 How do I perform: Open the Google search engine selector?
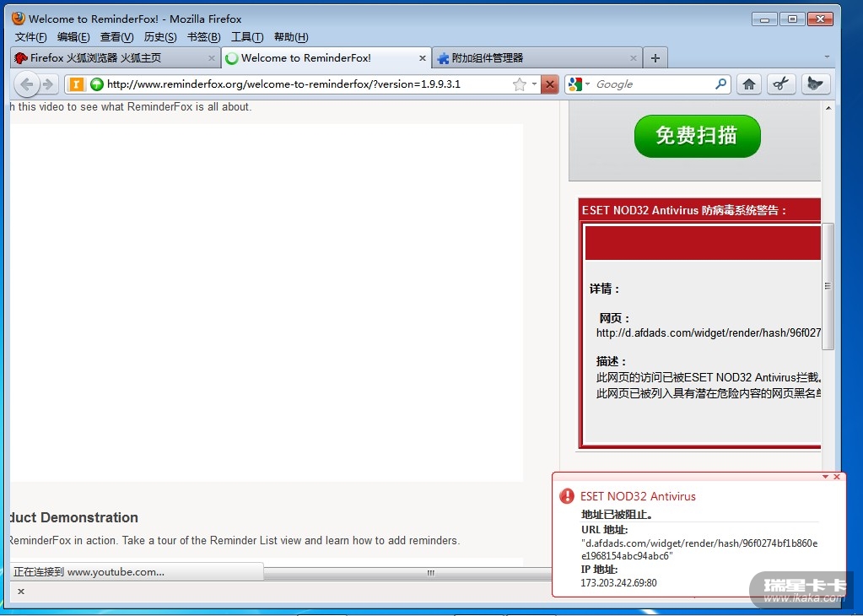pos(579,84)
